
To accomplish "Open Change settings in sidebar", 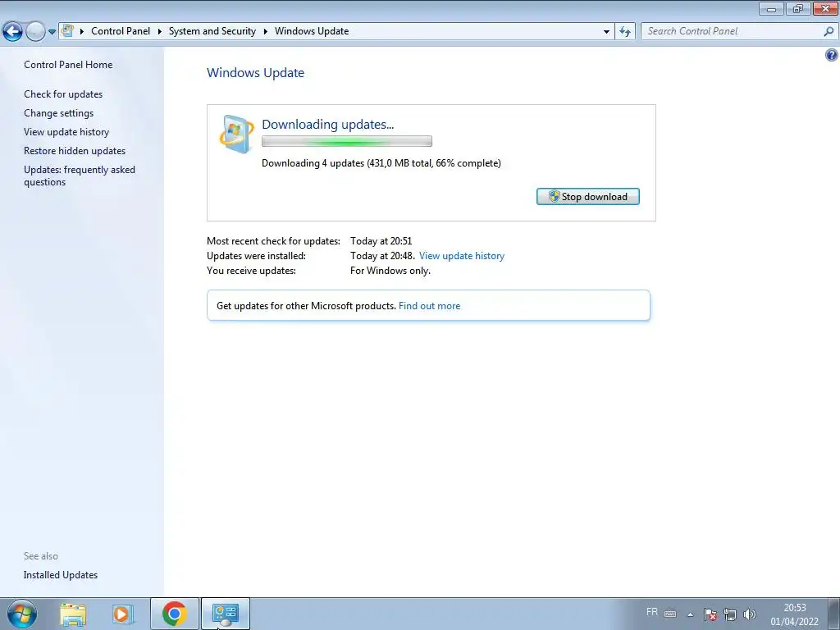I will [x=58, y=113].
